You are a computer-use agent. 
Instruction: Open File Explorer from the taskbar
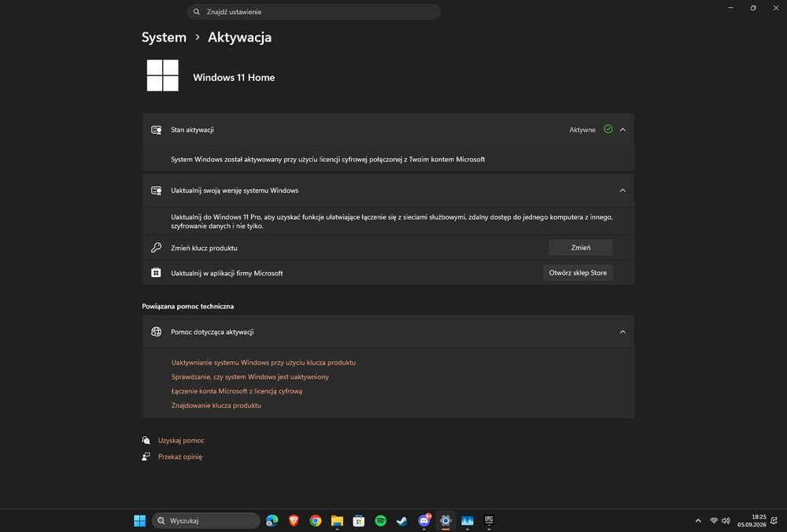pos(337,520)
